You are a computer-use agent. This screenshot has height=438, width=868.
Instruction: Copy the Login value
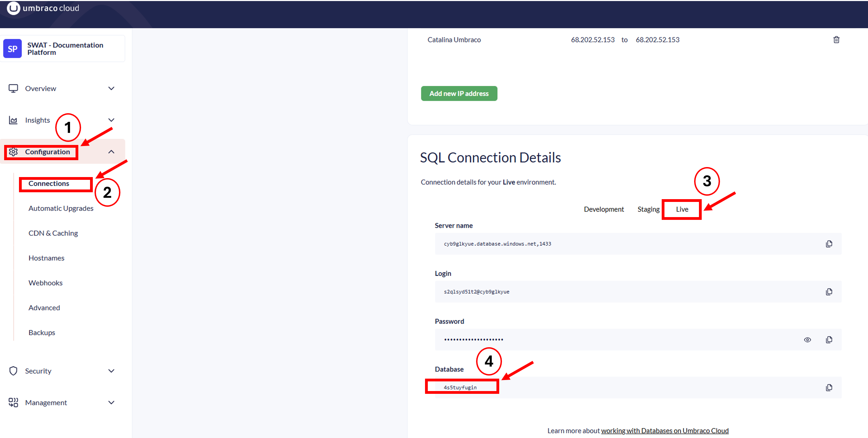pyautogui.click(x=829, y=292)
